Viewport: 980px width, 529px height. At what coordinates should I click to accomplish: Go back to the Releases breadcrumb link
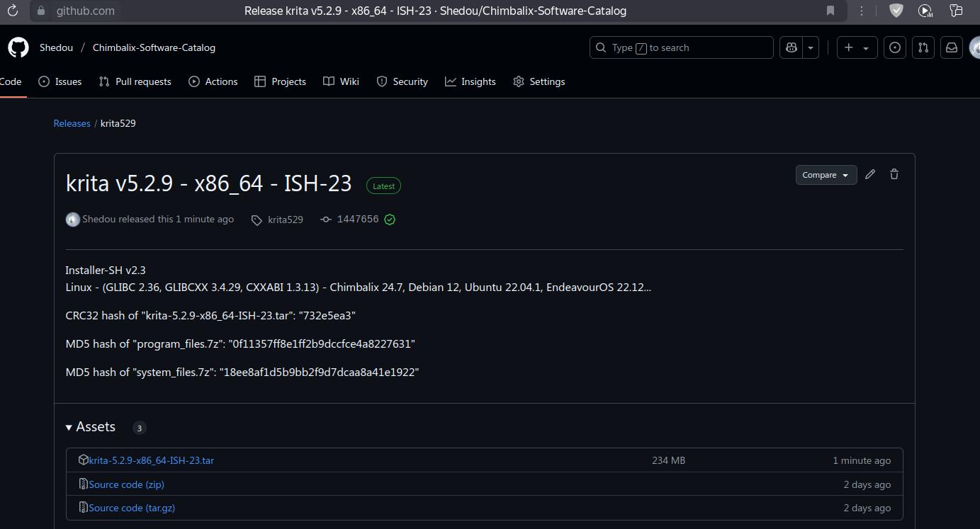(72, 123)
